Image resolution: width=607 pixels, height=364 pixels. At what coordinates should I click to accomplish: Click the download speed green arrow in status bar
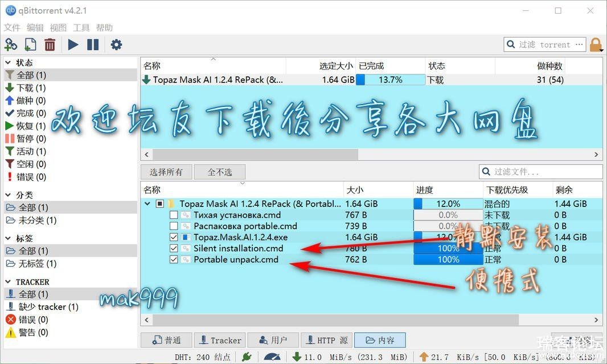pyautogui.click(x=297, y=357)
